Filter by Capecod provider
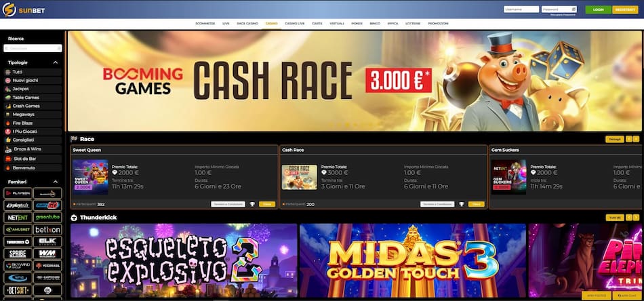 point(47,278)
